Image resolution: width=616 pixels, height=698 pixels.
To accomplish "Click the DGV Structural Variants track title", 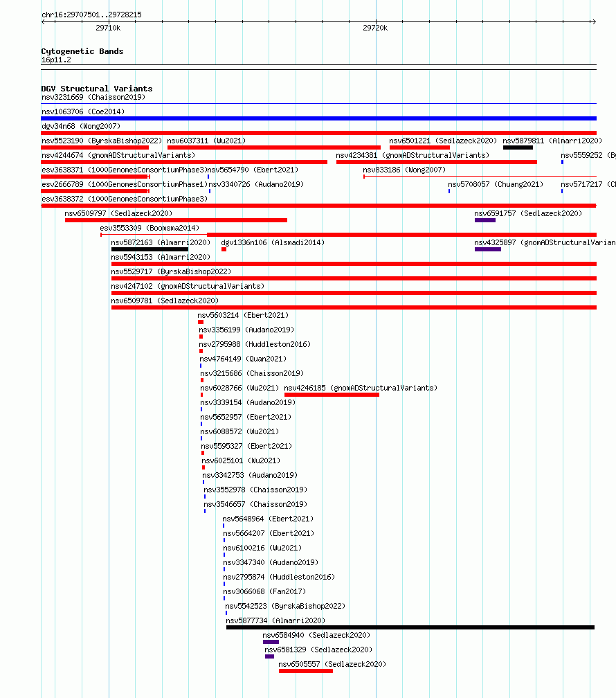I will coord(97,89).
